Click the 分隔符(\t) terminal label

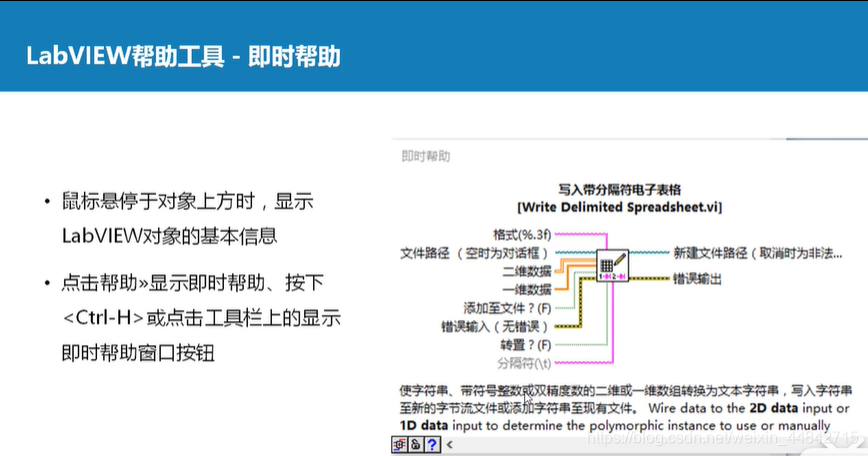pos(524,363)
